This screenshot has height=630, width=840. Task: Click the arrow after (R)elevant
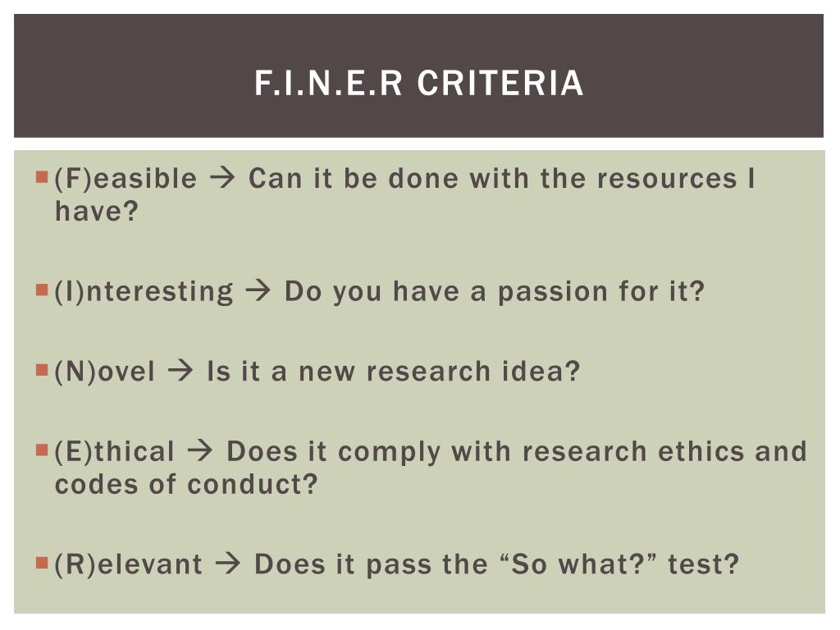(x=228, y=564)
